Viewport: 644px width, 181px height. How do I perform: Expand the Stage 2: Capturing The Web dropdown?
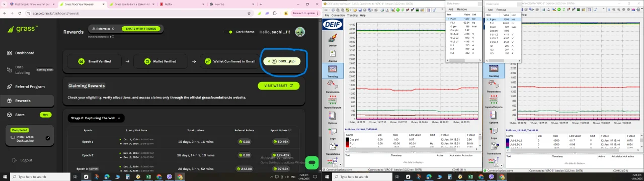pyautogui.click(x=96, y=118)
